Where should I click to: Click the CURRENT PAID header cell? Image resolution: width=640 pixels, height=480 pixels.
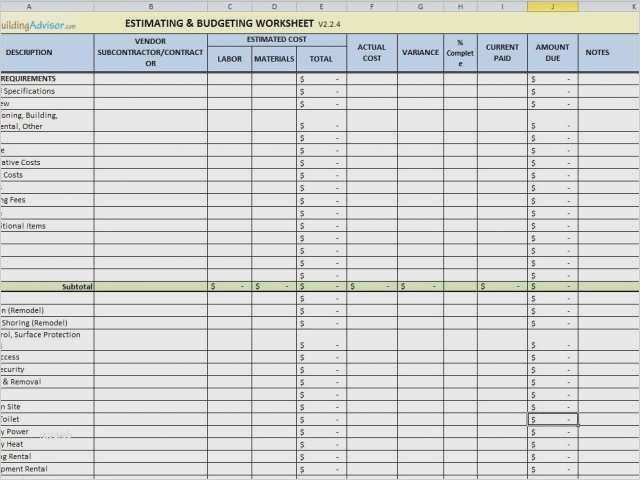click(502, 53)
